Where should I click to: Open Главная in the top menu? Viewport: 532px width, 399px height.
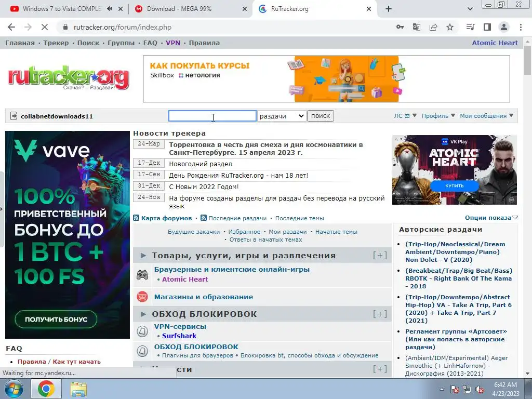(20, 43)
